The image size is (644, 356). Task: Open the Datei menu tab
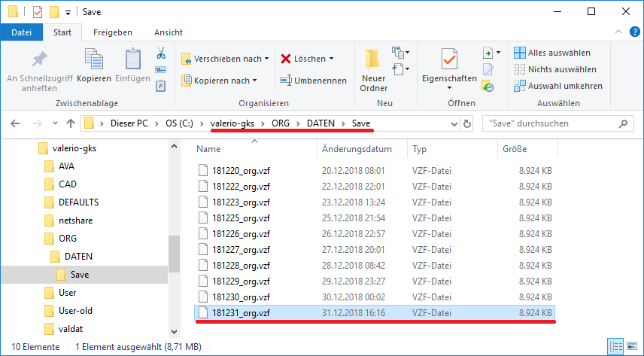(x=22, y=32)
